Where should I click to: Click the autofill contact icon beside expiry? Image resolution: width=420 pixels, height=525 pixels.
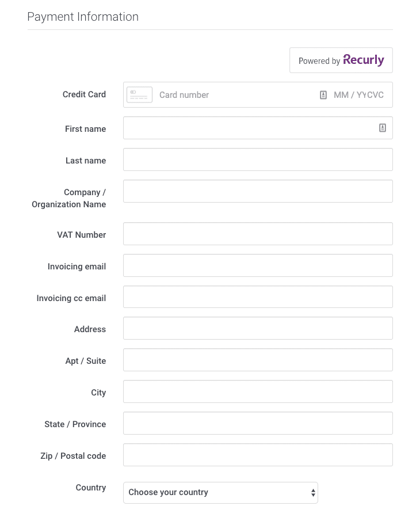click(x=323, y=95)
